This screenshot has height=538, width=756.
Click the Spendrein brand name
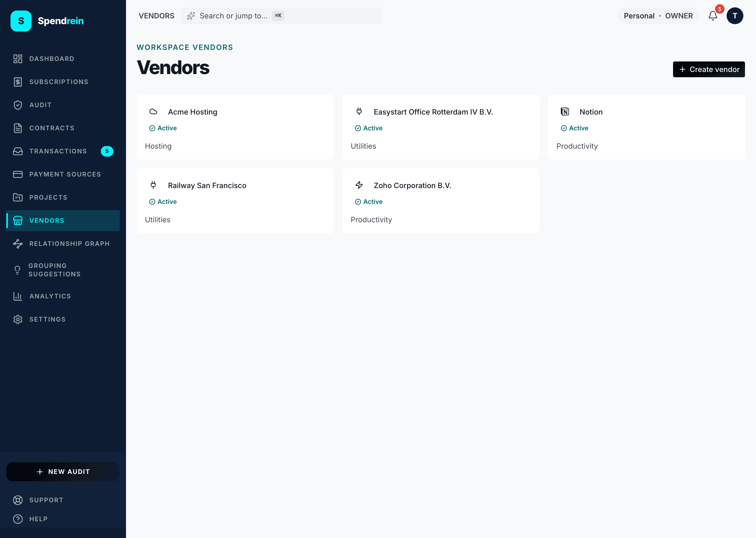[x=61, y=21]
